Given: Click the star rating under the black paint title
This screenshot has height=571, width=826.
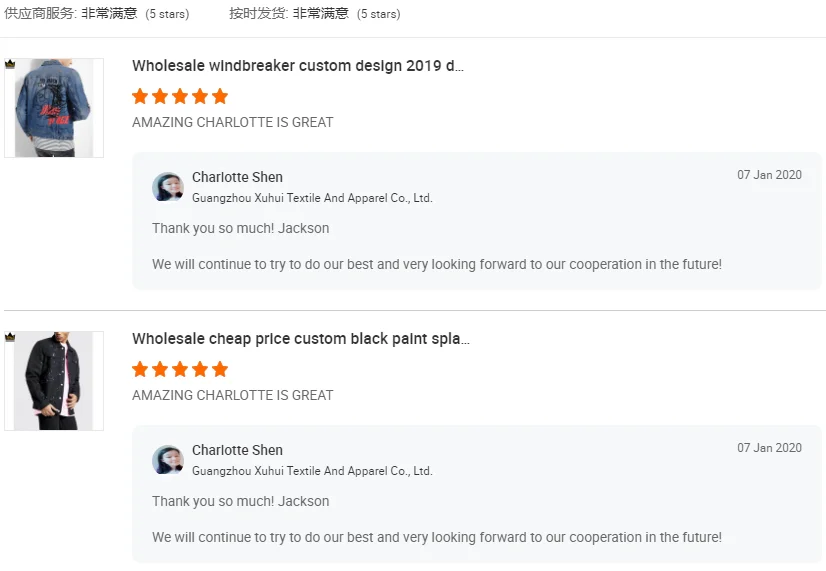Looking at the screenshot, I should coord(180,369).
